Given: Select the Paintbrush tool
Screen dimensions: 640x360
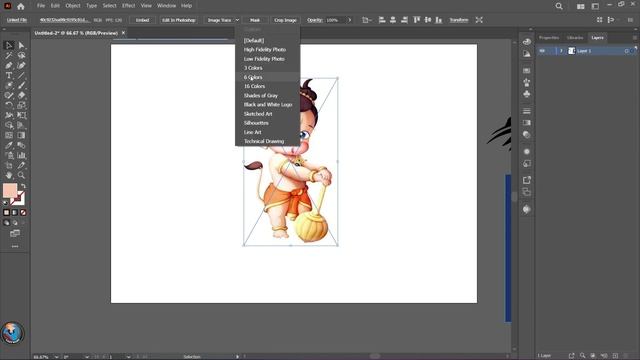Looking at the screenshot, I should (x=21, y=85).
